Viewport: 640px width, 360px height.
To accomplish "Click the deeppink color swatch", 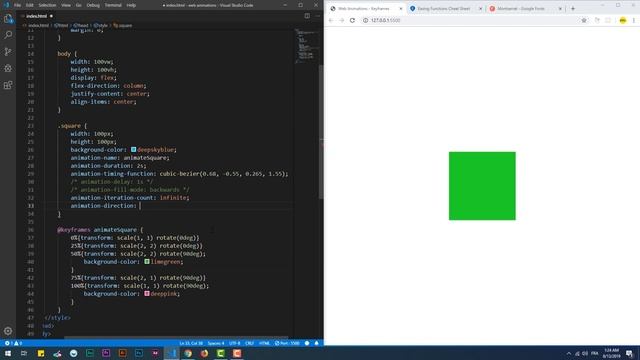I will point(147,293).
